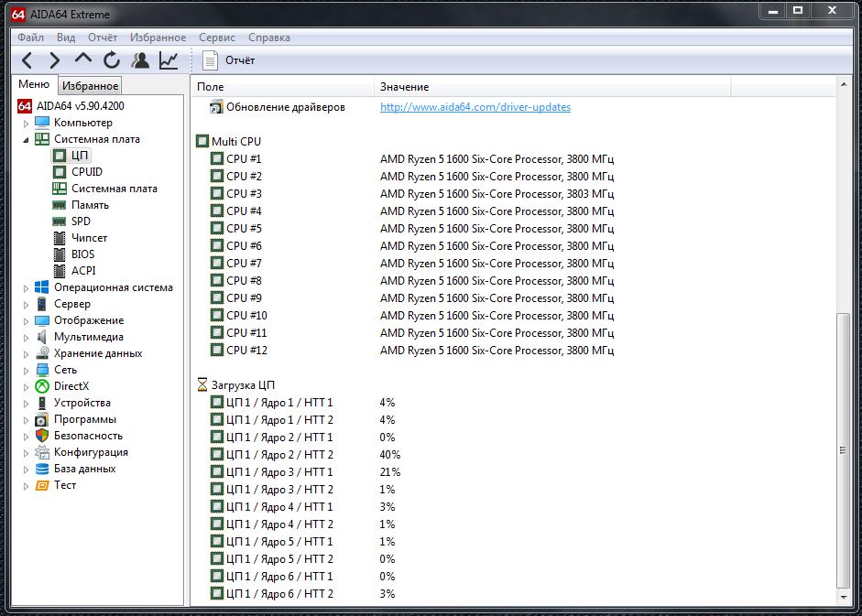Open the Избранное menu in the menu bar
862x616 pixels.
pyautogui.click(x=158, y=38)
